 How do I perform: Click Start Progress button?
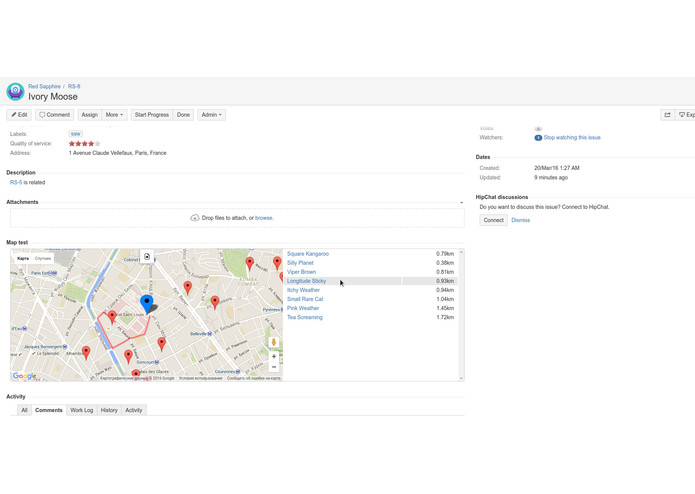(152, 115)
